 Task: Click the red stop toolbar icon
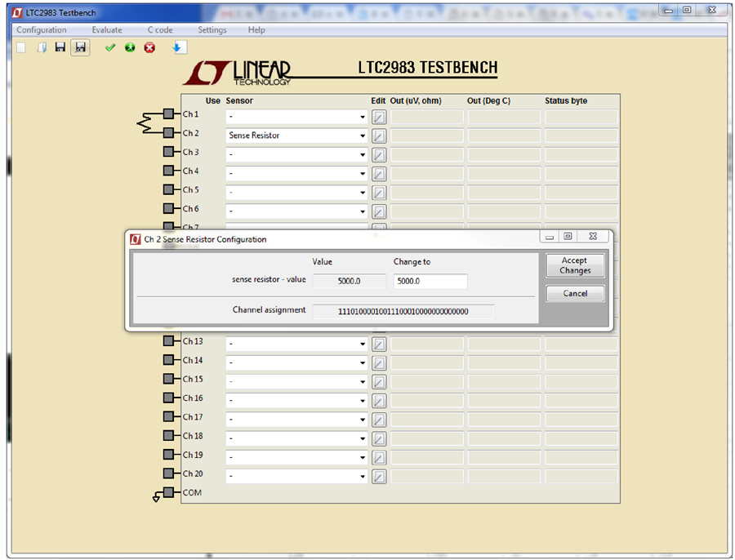[149, 48]
